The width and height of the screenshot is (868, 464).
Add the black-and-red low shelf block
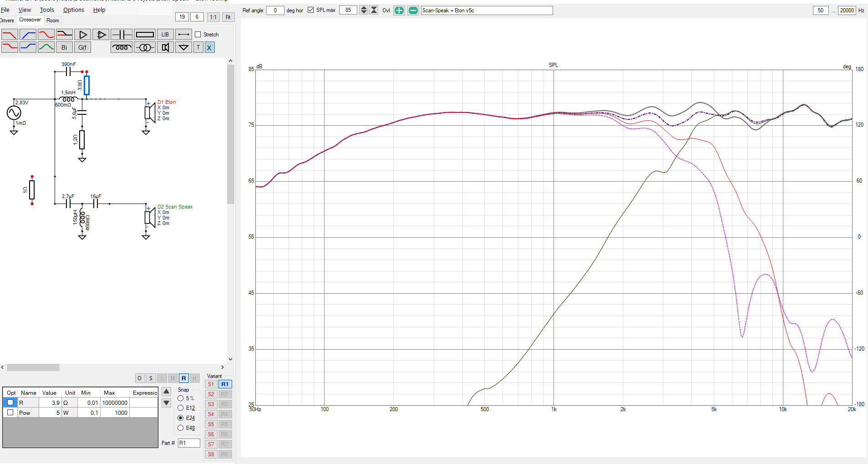point(64,35)
